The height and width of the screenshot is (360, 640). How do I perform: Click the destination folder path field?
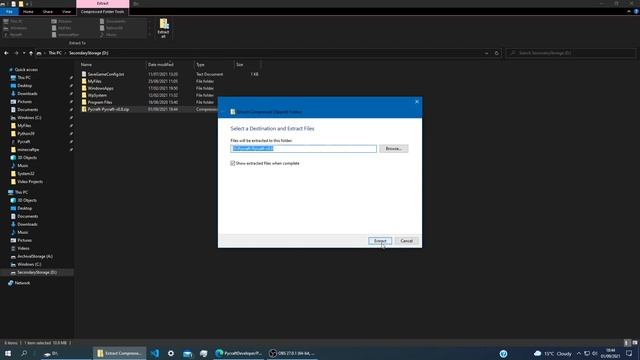point(304,149)
